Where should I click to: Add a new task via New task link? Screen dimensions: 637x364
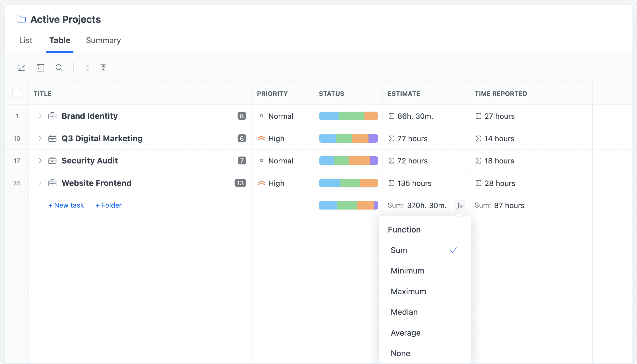click(66, 205)
